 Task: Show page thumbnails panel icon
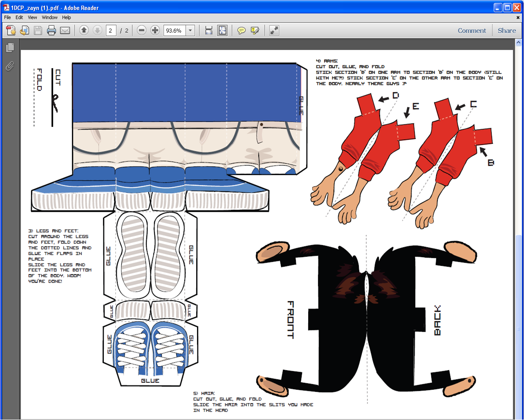point(10,47)
